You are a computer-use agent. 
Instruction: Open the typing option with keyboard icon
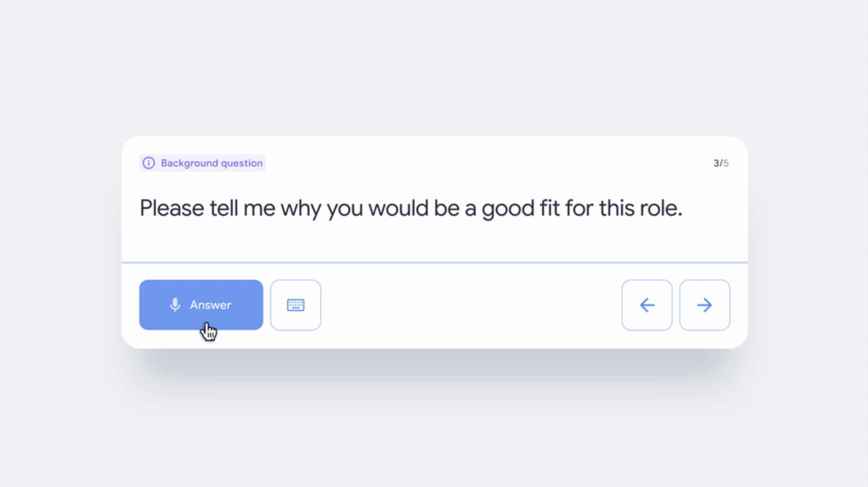point(296,305)
